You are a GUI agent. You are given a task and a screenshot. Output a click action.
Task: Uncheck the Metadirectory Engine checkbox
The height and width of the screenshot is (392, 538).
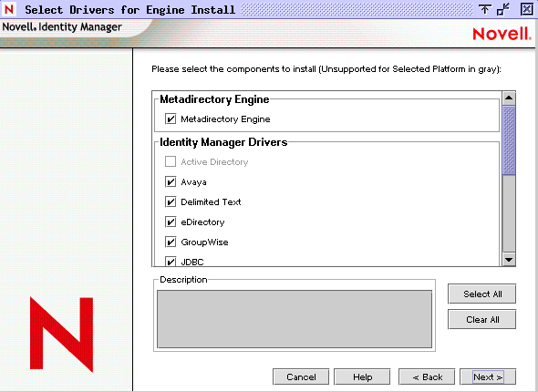[171, 119]
